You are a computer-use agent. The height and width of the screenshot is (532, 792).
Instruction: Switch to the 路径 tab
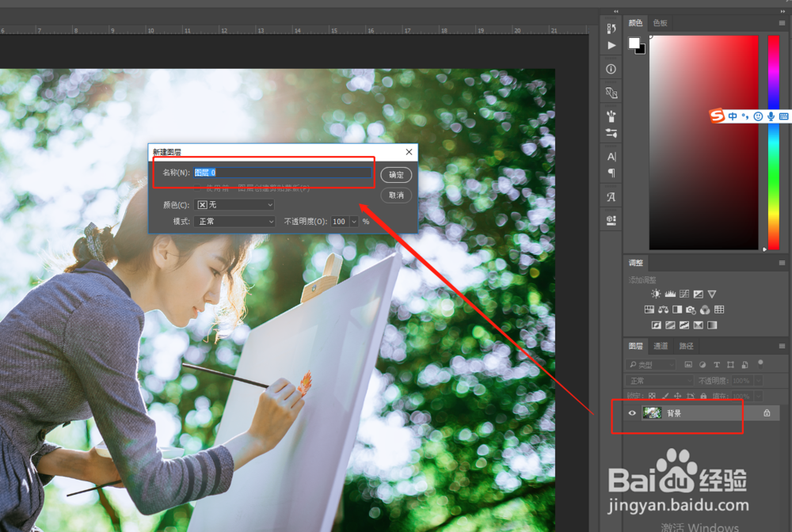click(x=687, y=346)
